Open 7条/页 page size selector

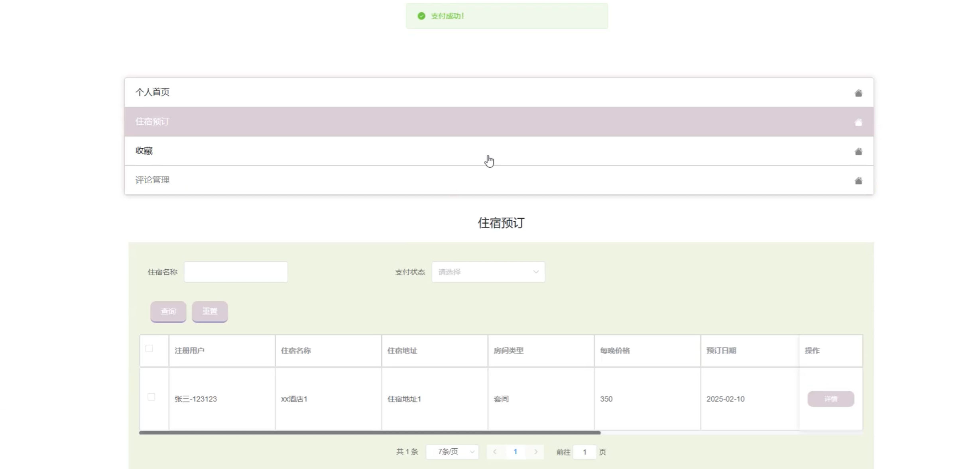pyautogui.click(x=452, y=452)
